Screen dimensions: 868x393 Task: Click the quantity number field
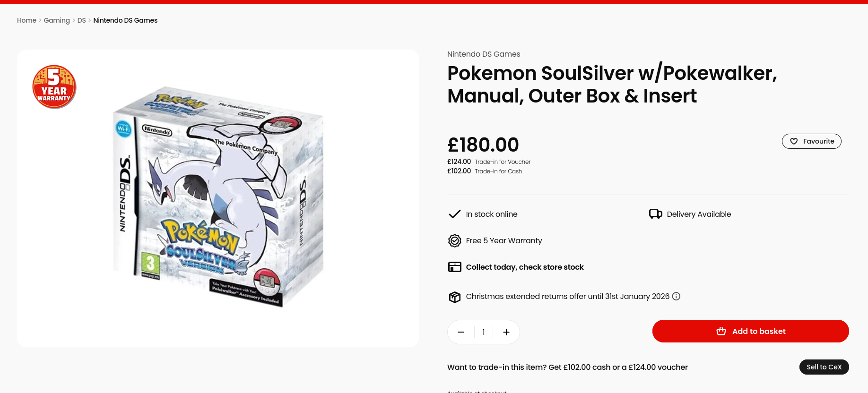click(484, 332)
